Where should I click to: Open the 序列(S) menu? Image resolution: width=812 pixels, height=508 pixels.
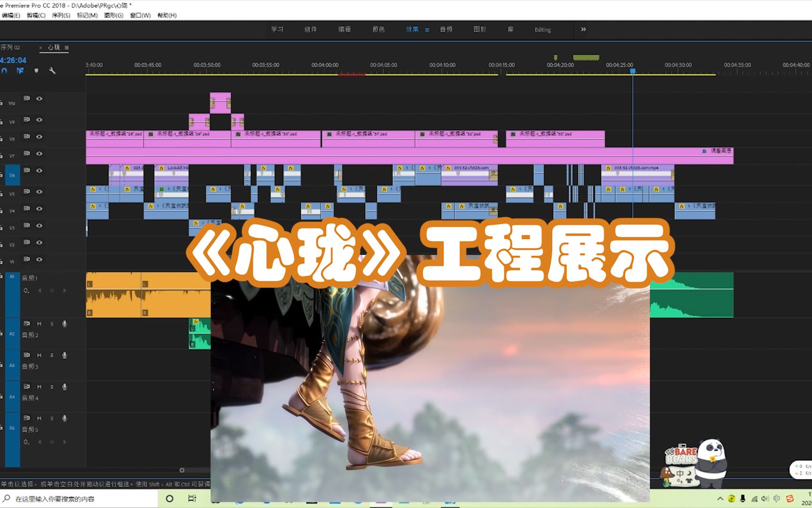[61, 15]
